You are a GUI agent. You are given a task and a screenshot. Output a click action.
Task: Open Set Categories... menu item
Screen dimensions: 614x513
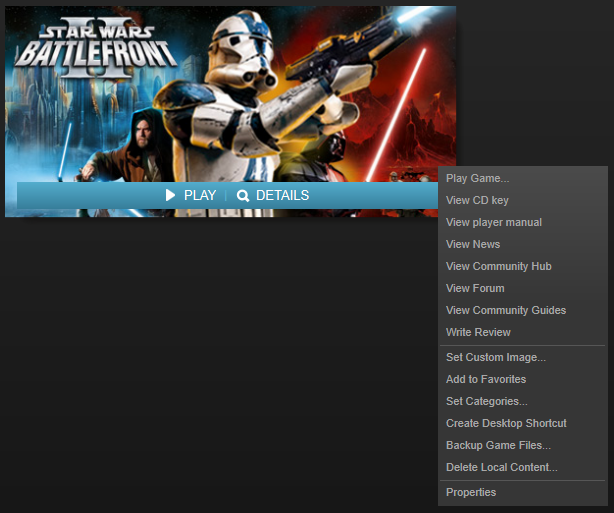click(523, 401)
